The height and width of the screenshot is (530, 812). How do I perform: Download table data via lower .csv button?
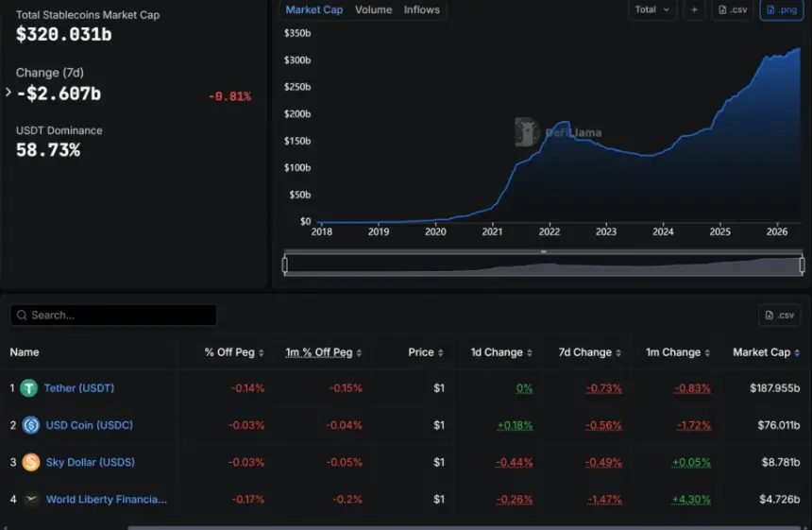779,315
